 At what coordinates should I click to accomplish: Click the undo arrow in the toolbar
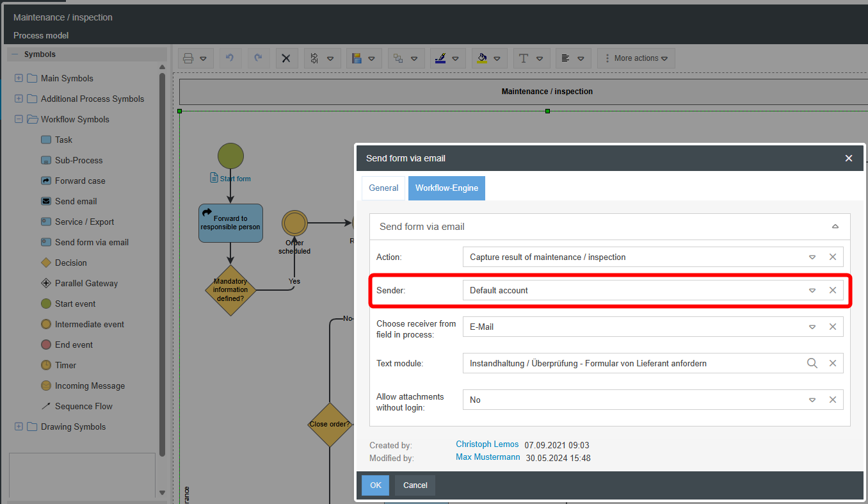point(230,58)
